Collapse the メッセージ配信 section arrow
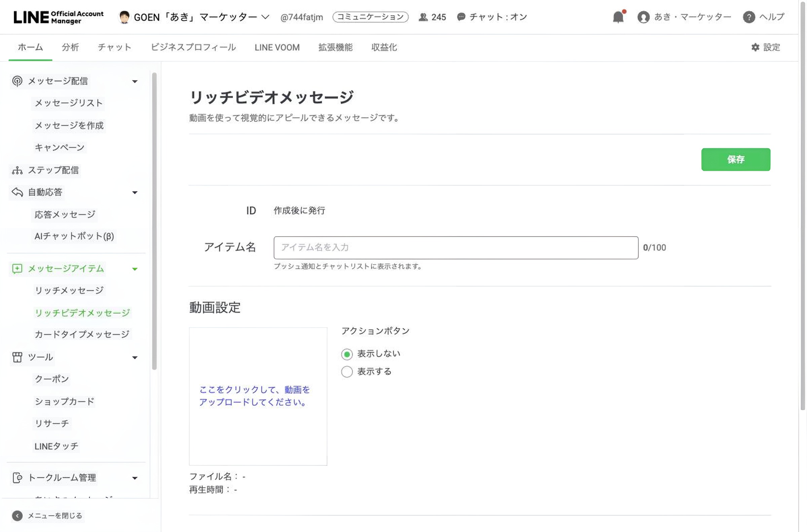807x532 pixels. pyautogui.click(x=135, y=81)
